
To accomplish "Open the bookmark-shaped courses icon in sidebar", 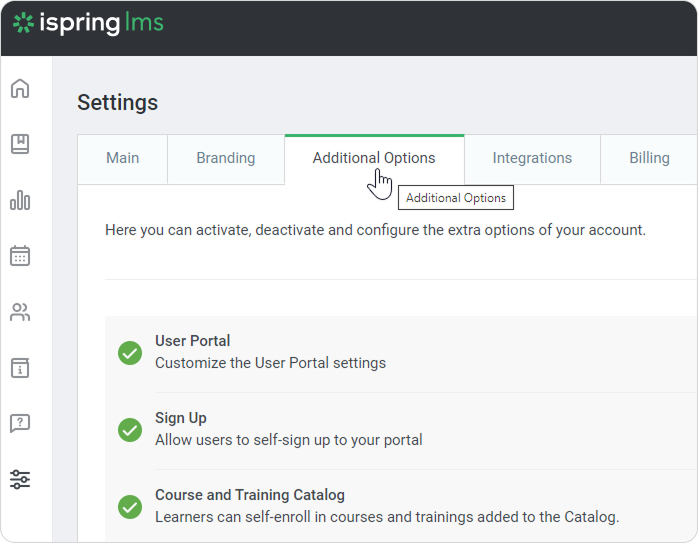I will [20, 144].
